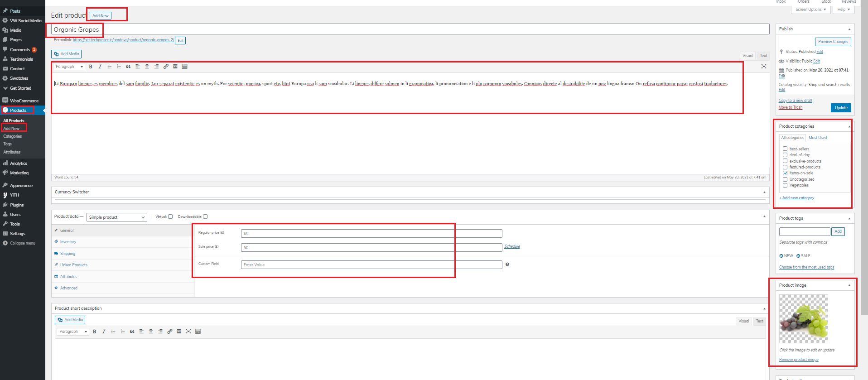Switch to the Most Used categories tab
Screen dimensions: 868x380
coord(818,138)
